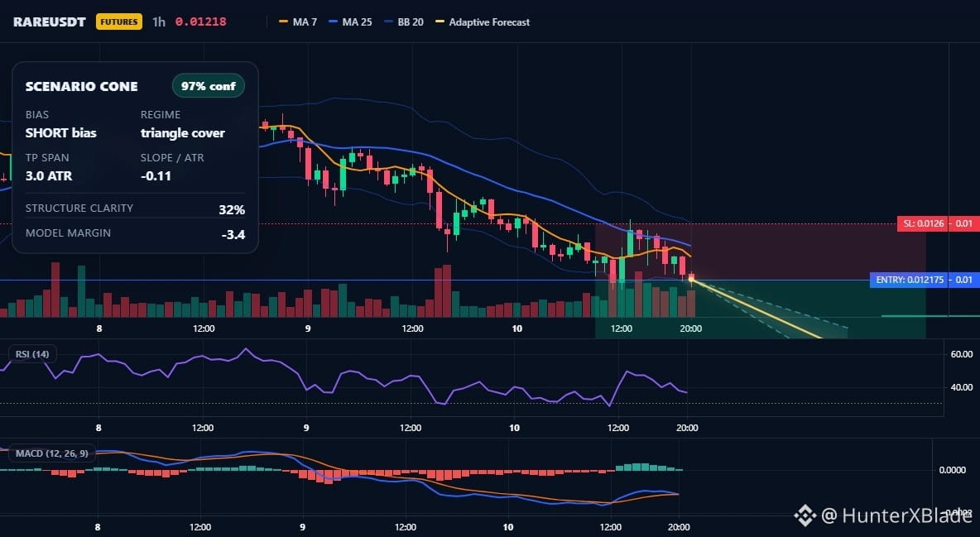Click the 97% conf badge
980x537 pixels.
click(x=208, y=86)
